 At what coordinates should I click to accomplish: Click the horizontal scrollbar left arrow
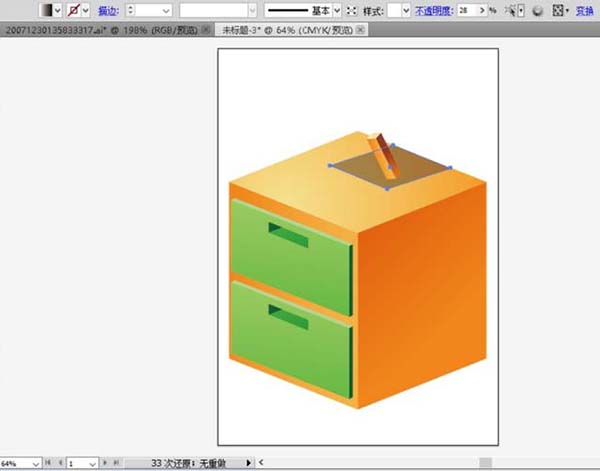click(261, 463)
